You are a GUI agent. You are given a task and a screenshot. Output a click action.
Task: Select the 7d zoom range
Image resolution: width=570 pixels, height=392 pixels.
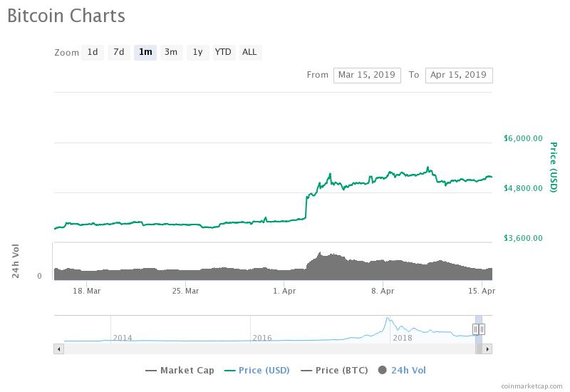tap(119, 52)
